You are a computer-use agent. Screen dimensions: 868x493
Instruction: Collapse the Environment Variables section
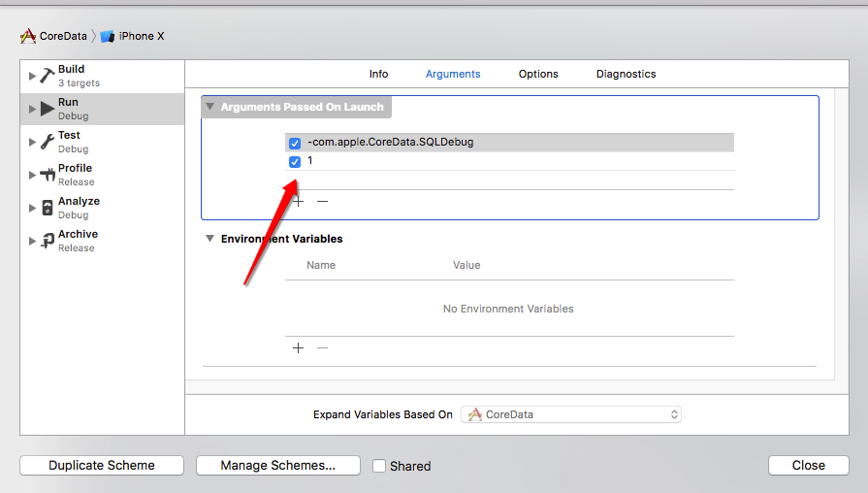point(209,238)
